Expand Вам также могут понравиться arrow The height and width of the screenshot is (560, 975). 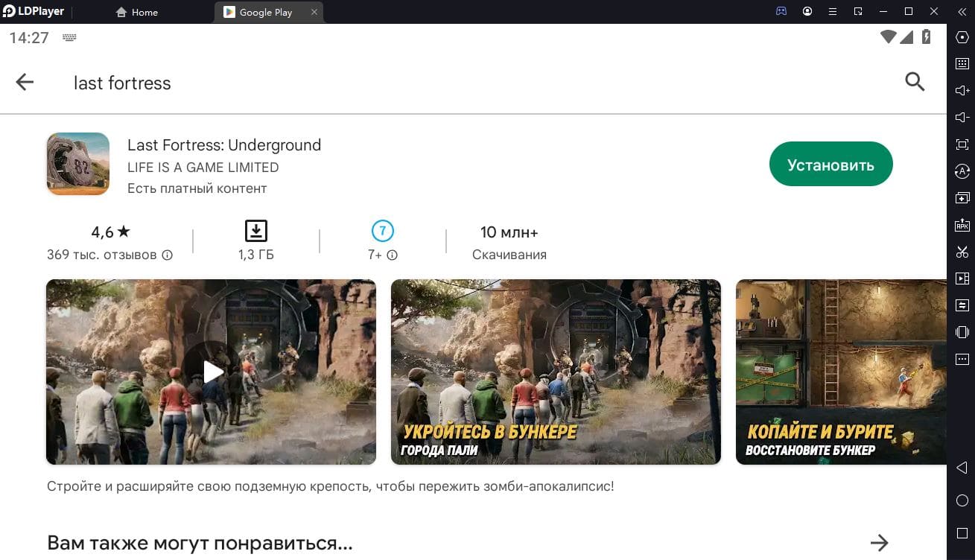[880, 542]
